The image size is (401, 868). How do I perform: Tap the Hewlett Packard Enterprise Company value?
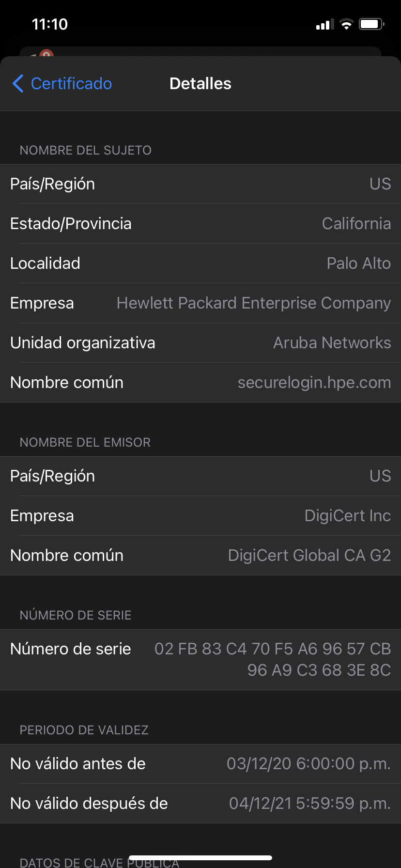254,303
